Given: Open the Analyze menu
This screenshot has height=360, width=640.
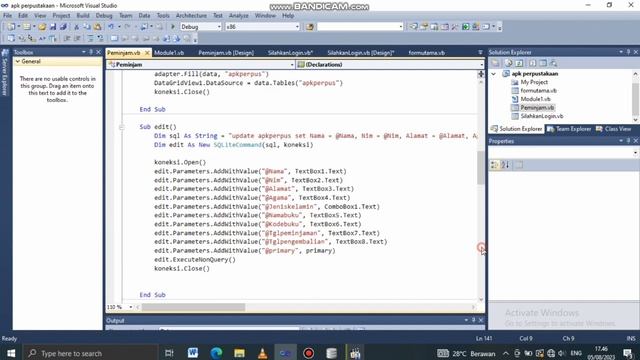Looking at the screenshot, I should coord(238,16).
